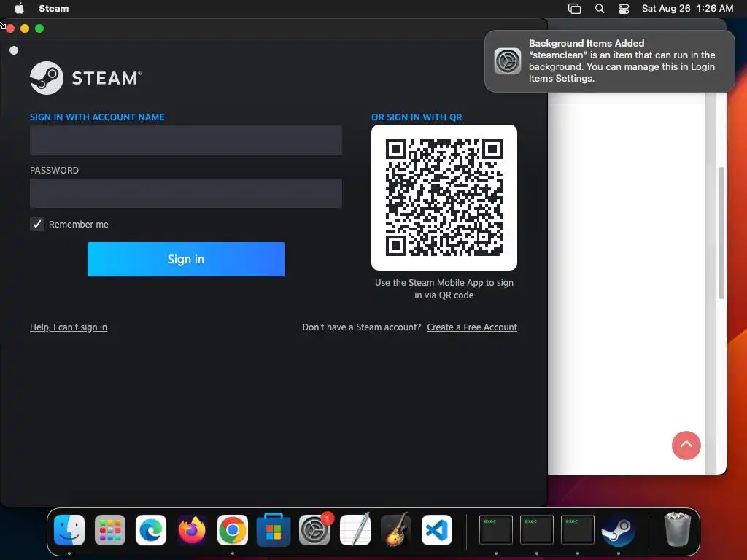
Task: Open TextEdit from the dock
Action: click(x=355, y=529)
